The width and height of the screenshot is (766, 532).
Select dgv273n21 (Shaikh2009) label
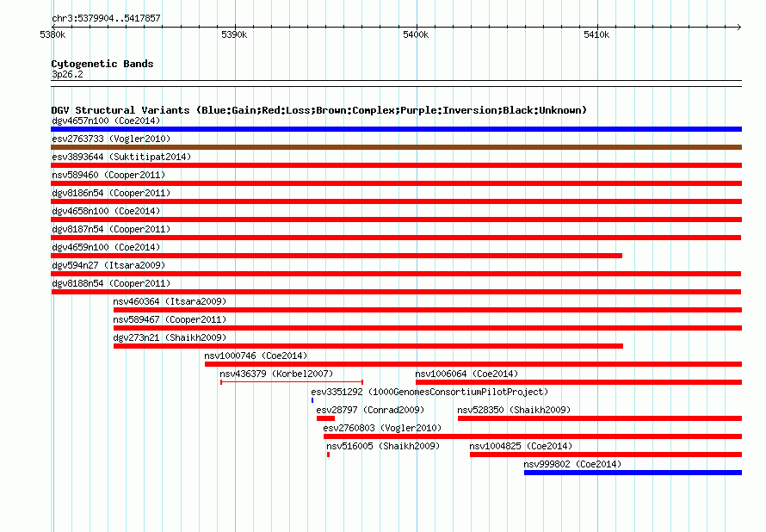click(170, 337)
